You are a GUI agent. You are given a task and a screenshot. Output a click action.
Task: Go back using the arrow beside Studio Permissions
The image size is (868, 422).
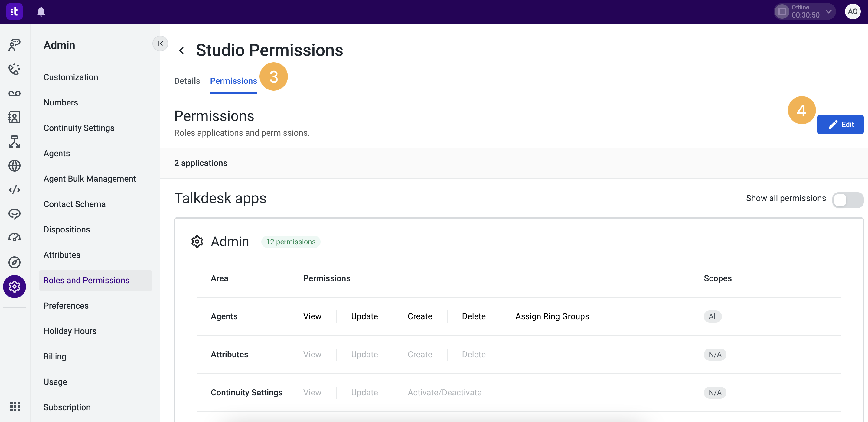[x=181, y=50]
